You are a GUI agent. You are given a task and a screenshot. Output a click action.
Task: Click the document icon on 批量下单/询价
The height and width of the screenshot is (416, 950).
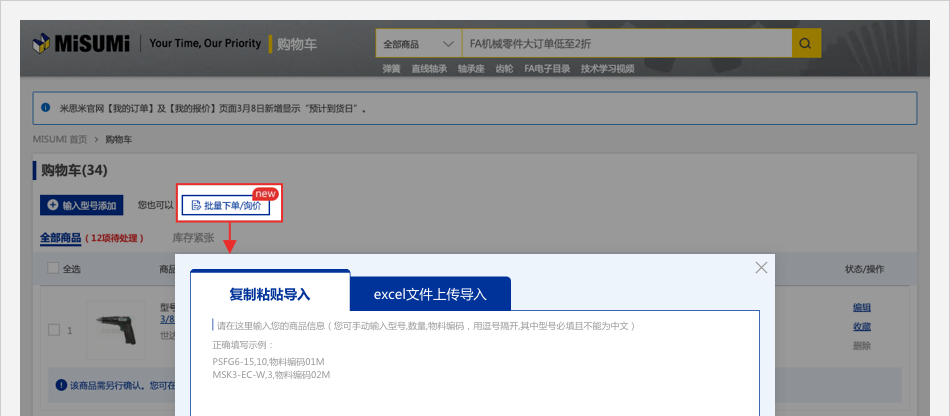[196, 205]
